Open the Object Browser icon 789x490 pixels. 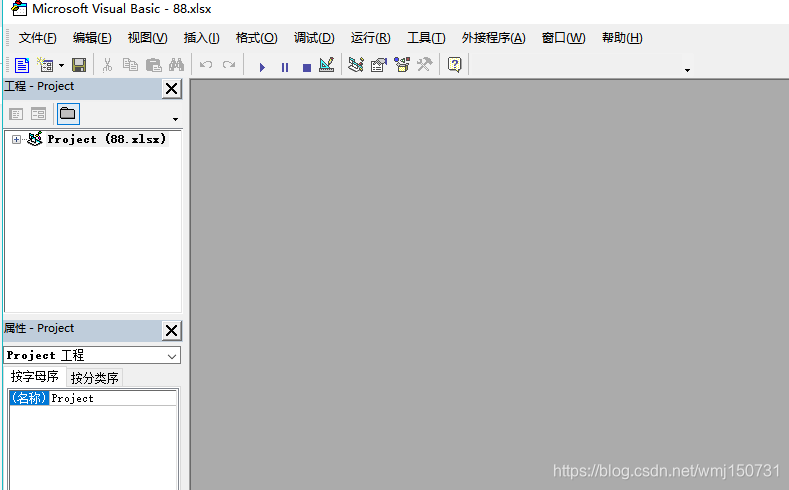point(402,65)
